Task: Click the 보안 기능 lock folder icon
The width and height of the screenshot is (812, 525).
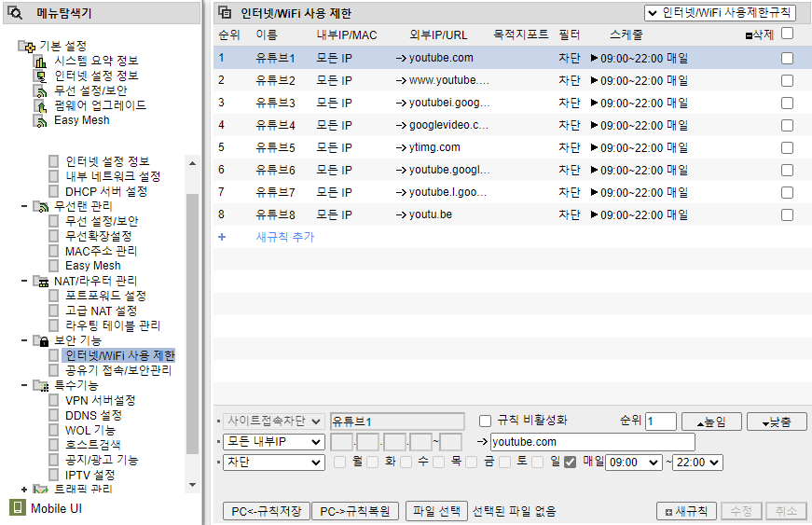Action: (x=41, y=340)
